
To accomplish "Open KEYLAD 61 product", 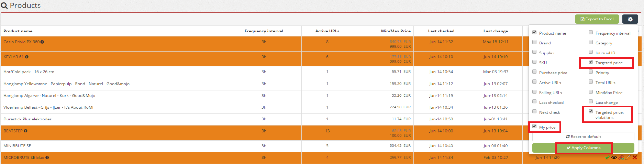I will click(x=13, y=57).
